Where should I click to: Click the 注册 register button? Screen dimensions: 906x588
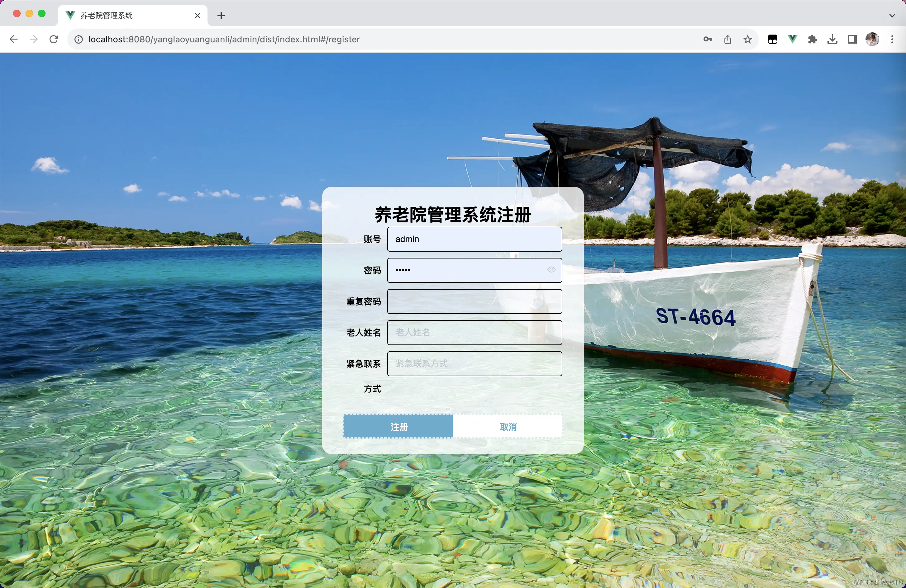398,426
